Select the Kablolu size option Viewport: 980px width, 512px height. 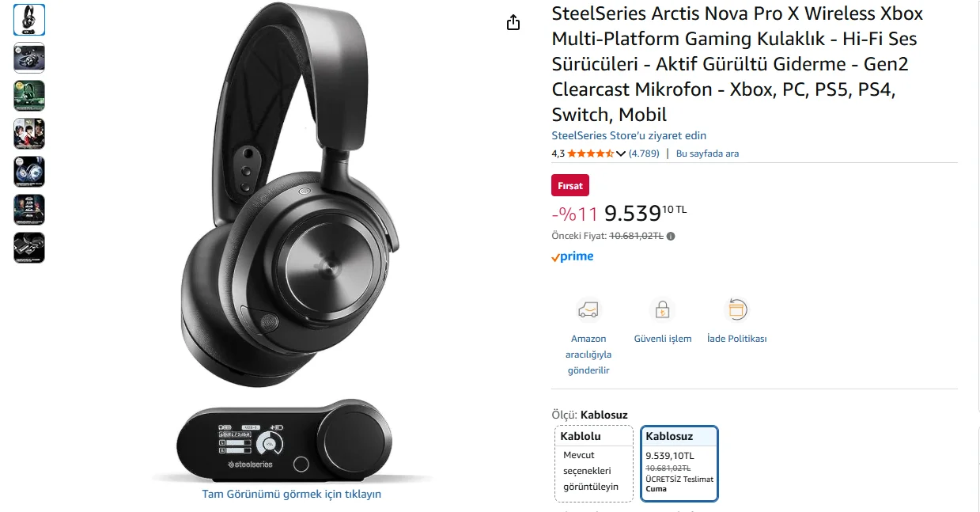pyautogui.click(x=593, y=463)
